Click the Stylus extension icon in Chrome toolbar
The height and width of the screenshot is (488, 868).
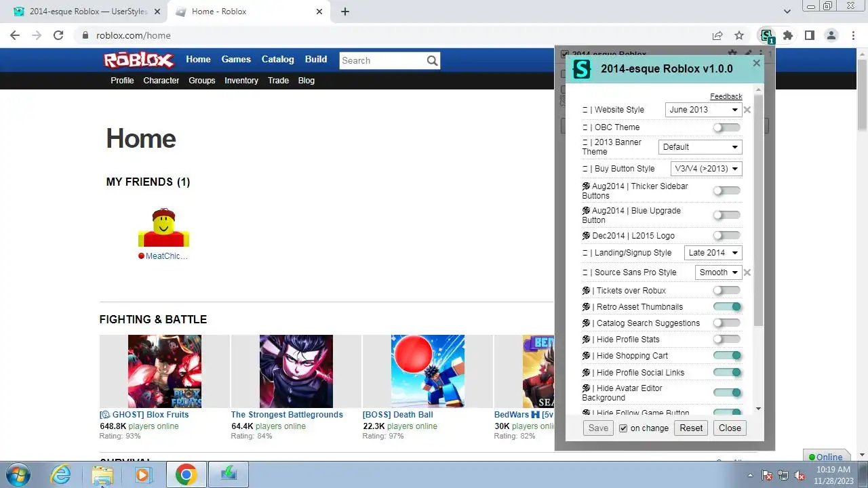[x=766, y=35]
